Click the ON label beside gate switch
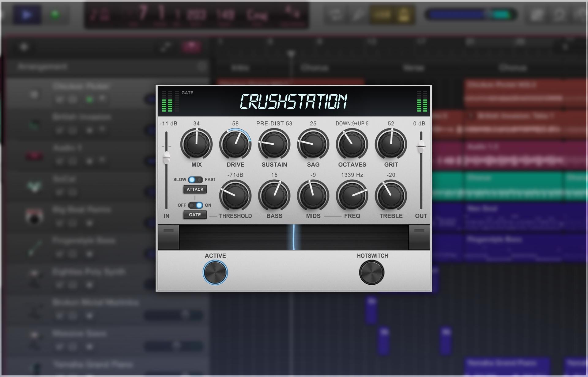Viewport: 588px width, 377px height. [x=208, y=205]
